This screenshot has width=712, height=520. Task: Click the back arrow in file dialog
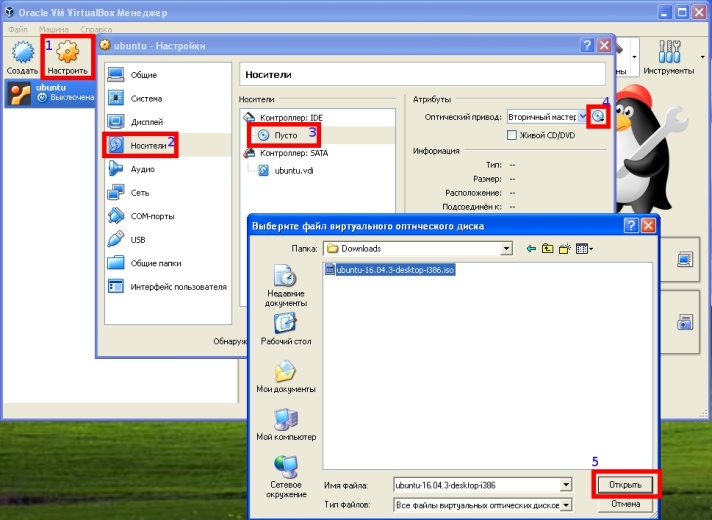coord(531,248)
